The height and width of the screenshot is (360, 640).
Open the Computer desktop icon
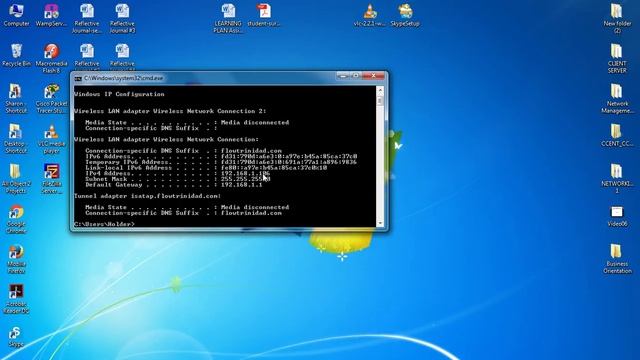pos(16,15)
